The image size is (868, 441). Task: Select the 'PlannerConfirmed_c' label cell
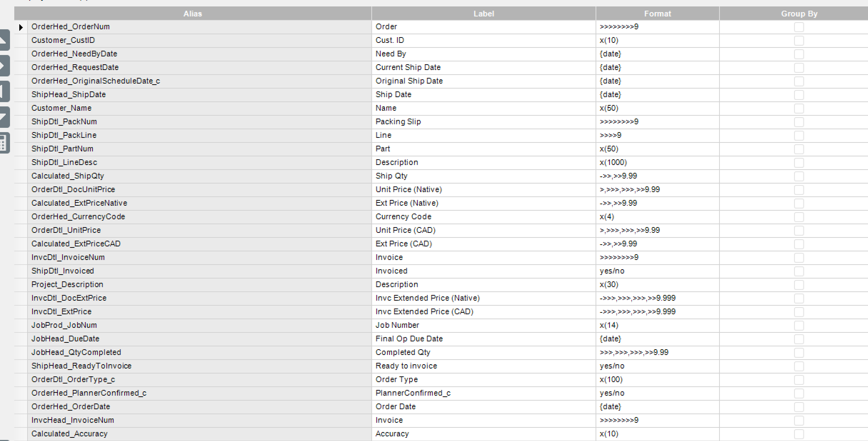pos(484,393)
